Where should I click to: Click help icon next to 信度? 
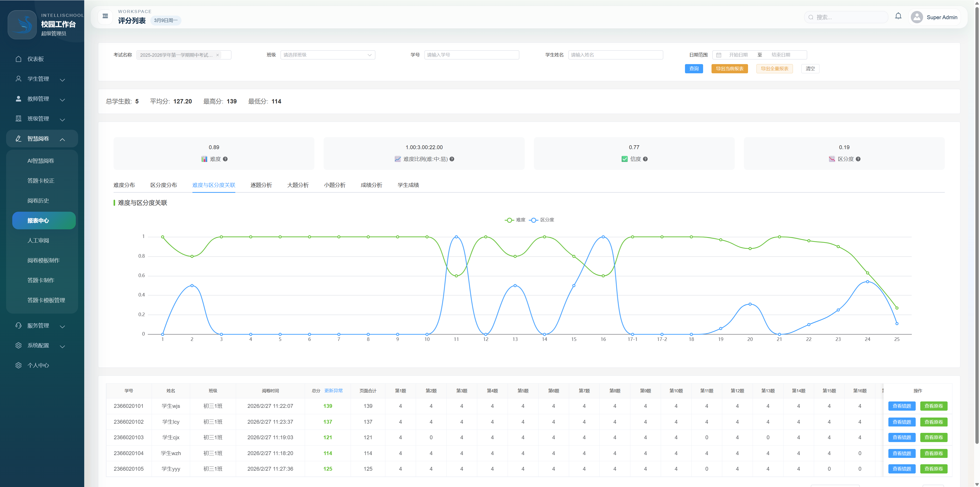(645, 159)
